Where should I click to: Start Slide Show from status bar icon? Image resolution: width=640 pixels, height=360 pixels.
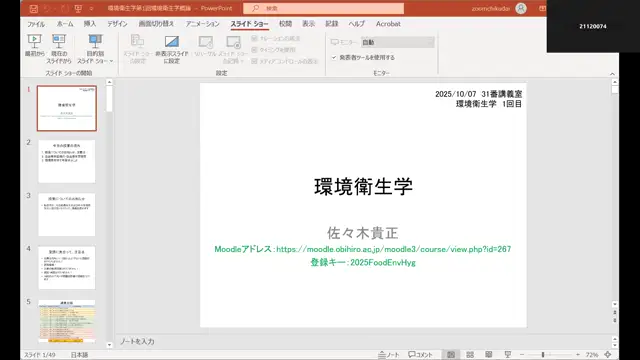click(x=508, y=355)
